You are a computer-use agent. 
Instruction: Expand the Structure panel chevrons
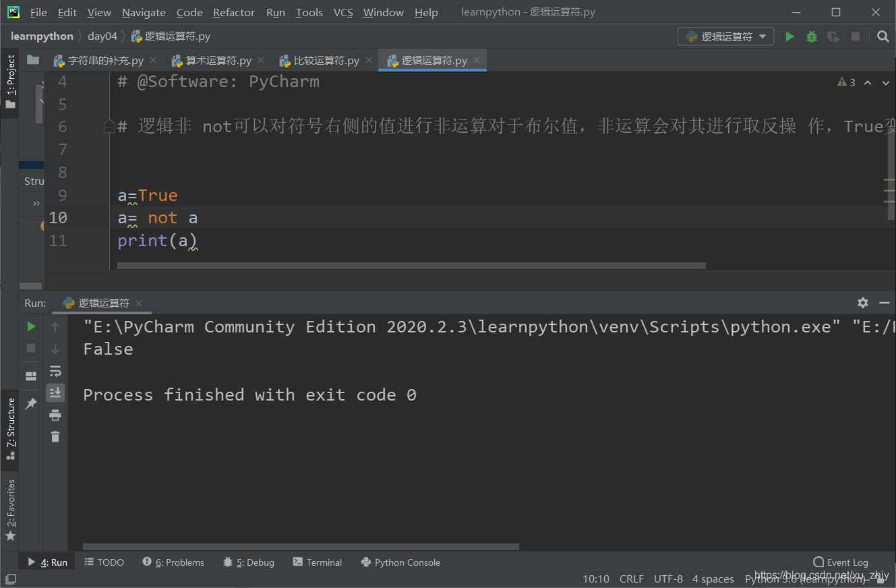(x=36, y=203)
